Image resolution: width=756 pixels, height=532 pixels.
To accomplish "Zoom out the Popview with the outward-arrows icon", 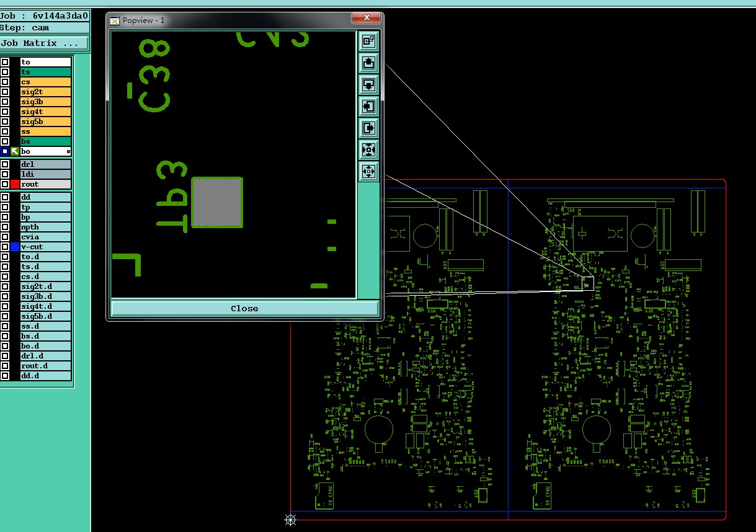I will pyautogui.click(x=369, y=172).
